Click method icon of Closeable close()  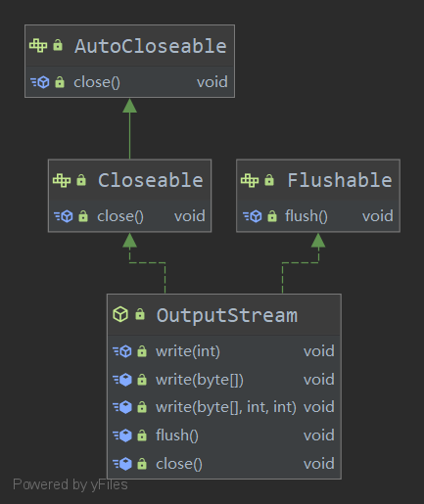click(x=64, y=216)
